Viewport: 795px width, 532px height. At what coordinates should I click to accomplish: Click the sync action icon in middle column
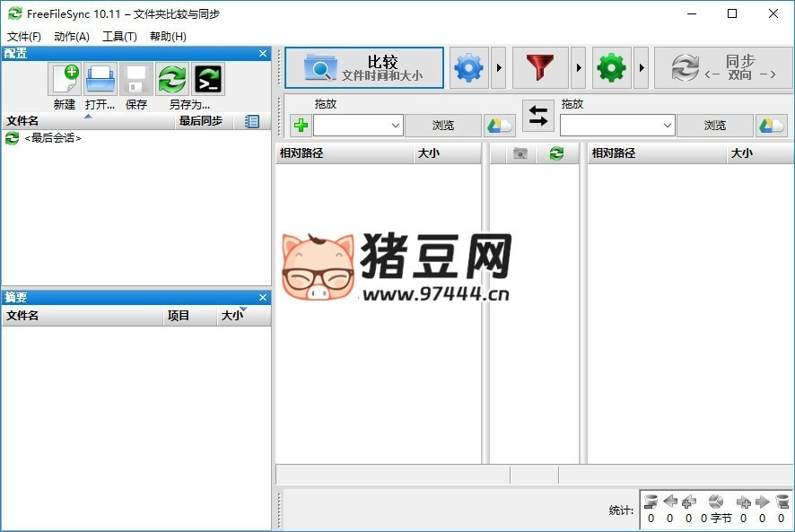(x=556, y=153)
